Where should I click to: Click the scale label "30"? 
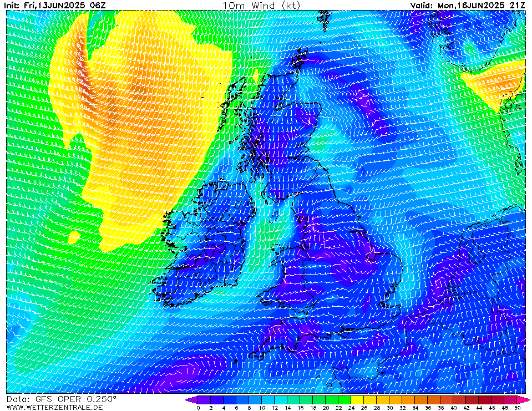pos(389,408)
